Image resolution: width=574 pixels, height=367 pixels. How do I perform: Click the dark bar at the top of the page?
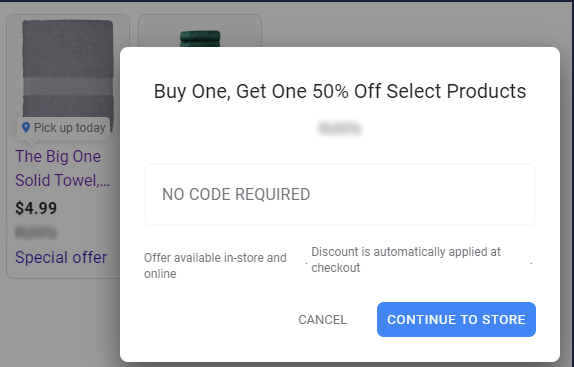tap(287, 1)
